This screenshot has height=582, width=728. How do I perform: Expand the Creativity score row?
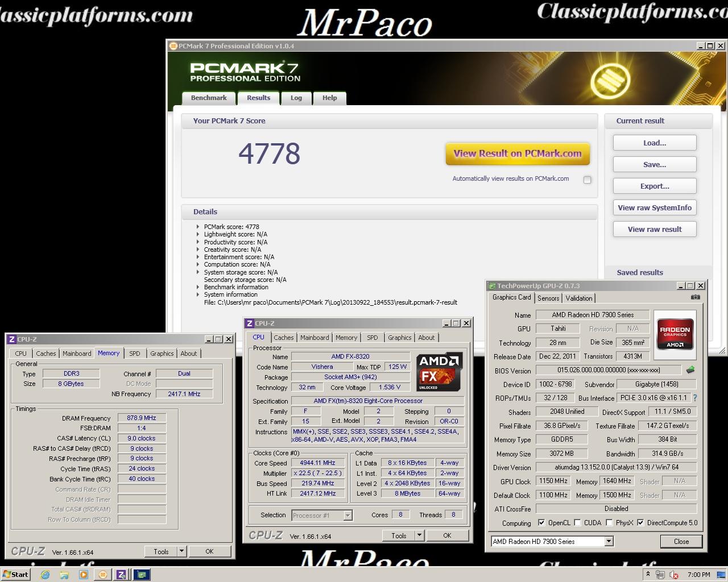[x=198, y=249]
